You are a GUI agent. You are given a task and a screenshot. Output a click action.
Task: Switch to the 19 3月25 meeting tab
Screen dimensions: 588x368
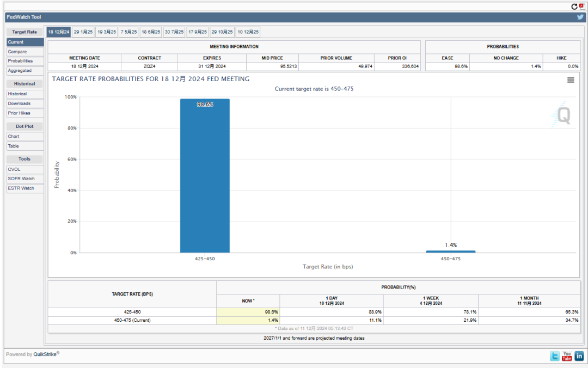point(107,32)
